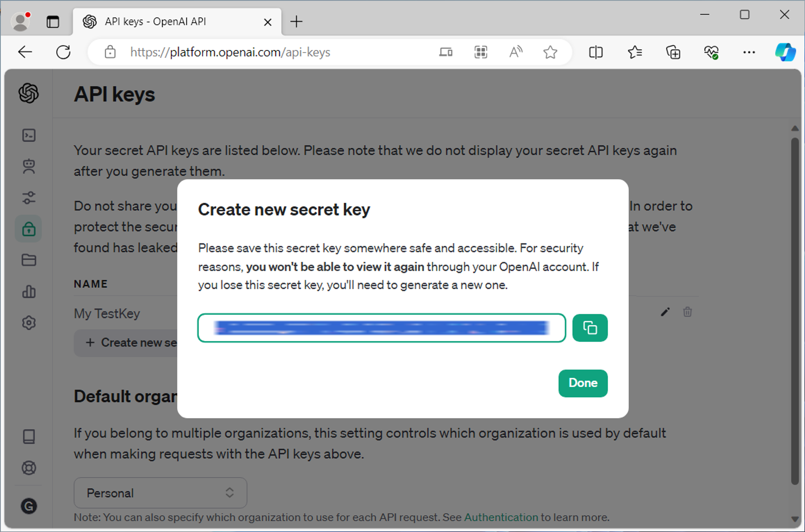Reload the page with the refresh icon
Screen dimensions: 805x532
64,52
